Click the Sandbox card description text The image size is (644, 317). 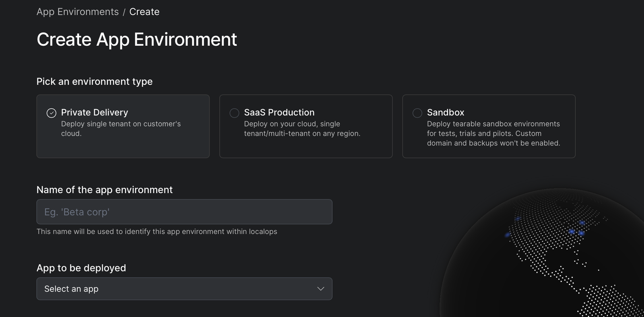493,134
